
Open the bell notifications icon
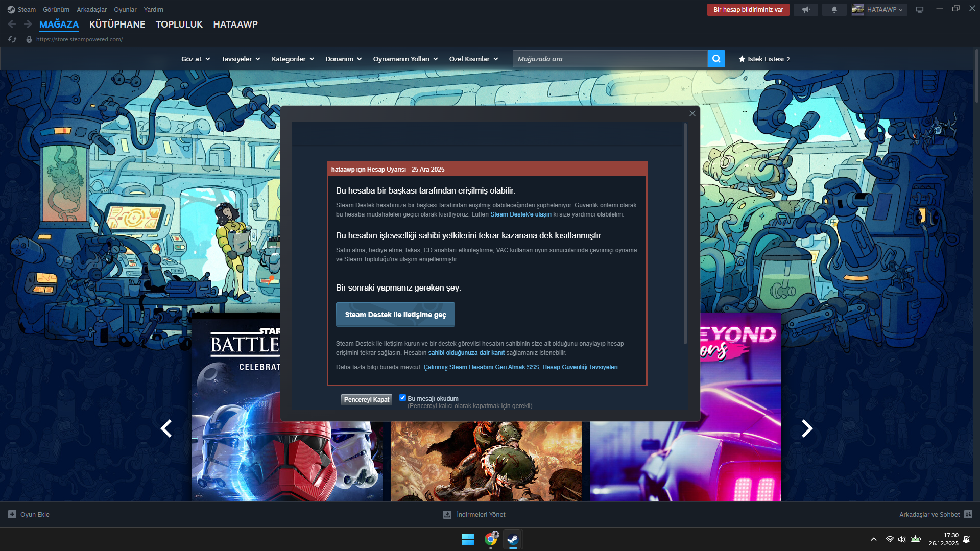tap(834, 9)
